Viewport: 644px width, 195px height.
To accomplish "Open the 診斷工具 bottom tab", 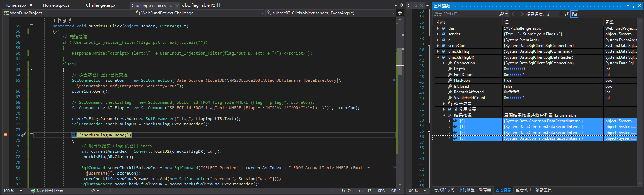I will (543, 190).
